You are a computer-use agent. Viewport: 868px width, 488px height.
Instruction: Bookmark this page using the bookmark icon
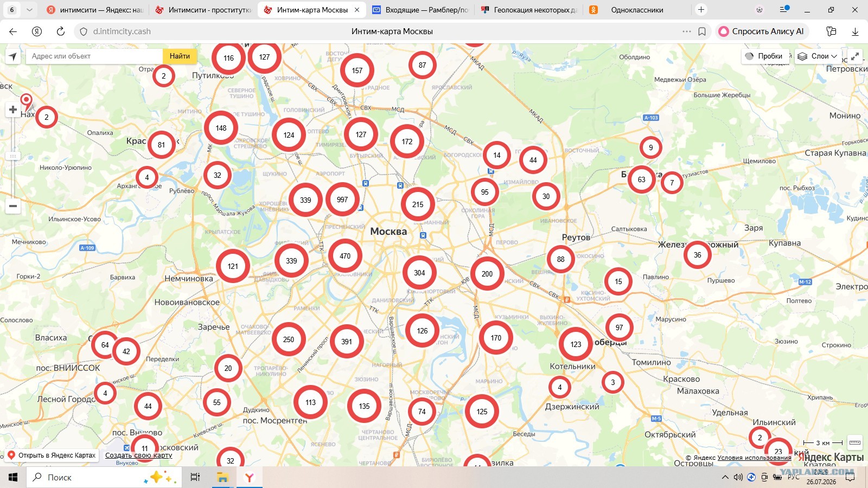[x=702, y=31]
